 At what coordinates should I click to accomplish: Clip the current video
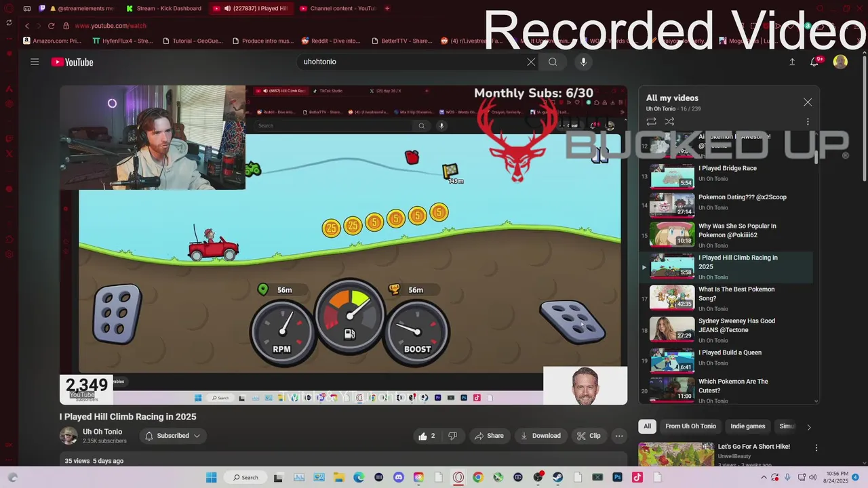[x=589, y=436]
